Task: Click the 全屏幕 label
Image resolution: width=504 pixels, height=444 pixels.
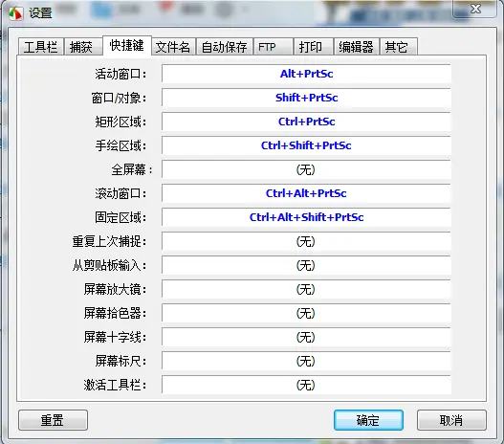Action: pos(132,169)
